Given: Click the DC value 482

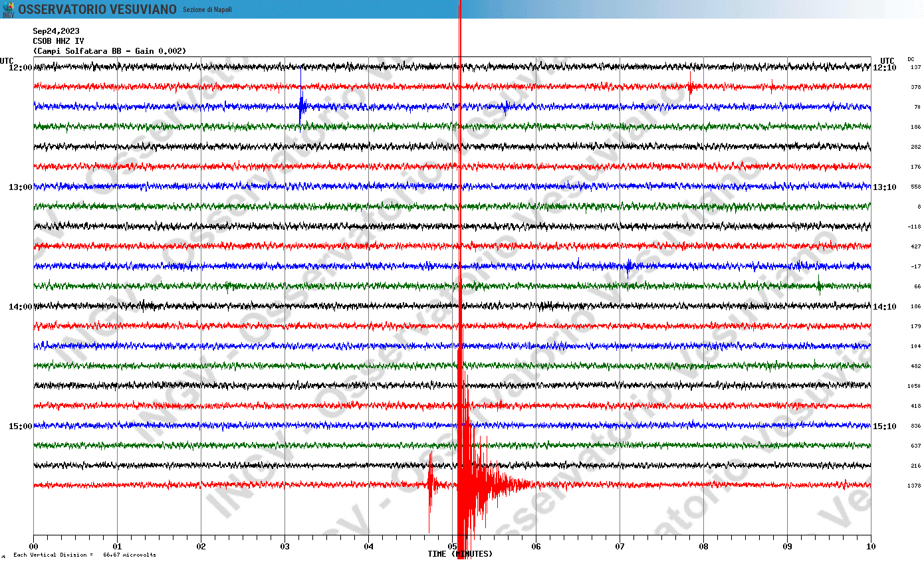Looking at the screenshot, I should pyautogui.click(x=916, y=366).
